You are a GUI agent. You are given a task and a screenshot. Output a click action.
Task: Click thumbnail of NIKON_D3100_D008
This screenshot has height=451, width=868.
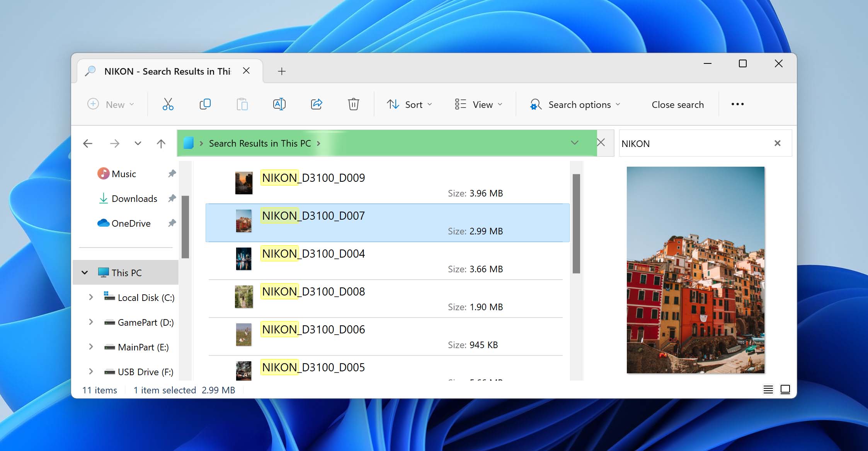pyautogui.click(x=244, y=297)
